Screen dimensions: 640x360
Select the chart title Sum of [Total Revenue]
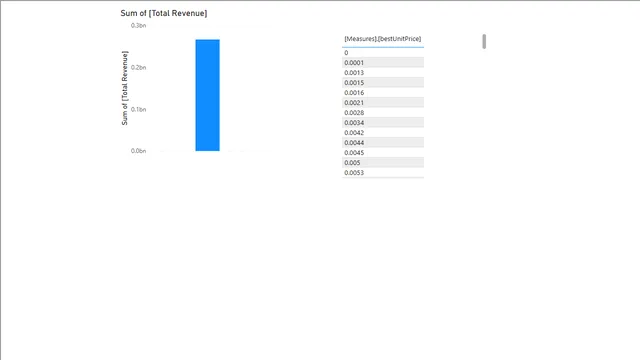coord(164,13)
